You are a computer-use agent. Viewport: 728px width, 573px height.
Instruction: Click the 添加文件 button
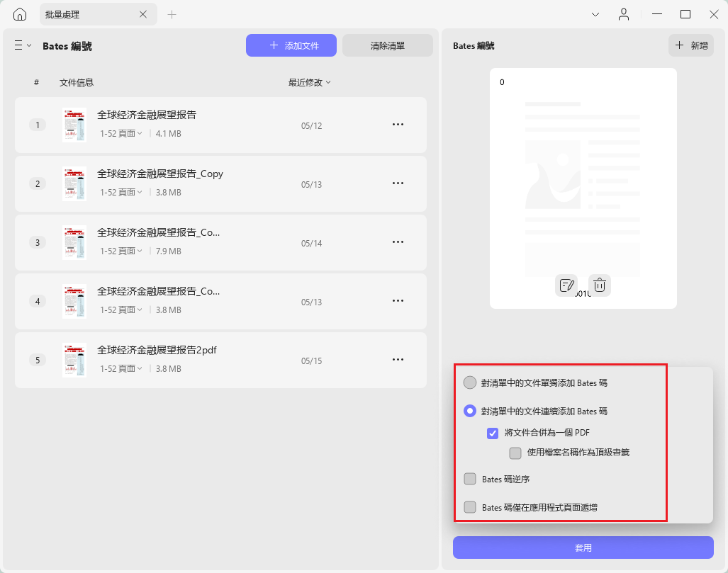pyautogui.click(x=291, y=45)
